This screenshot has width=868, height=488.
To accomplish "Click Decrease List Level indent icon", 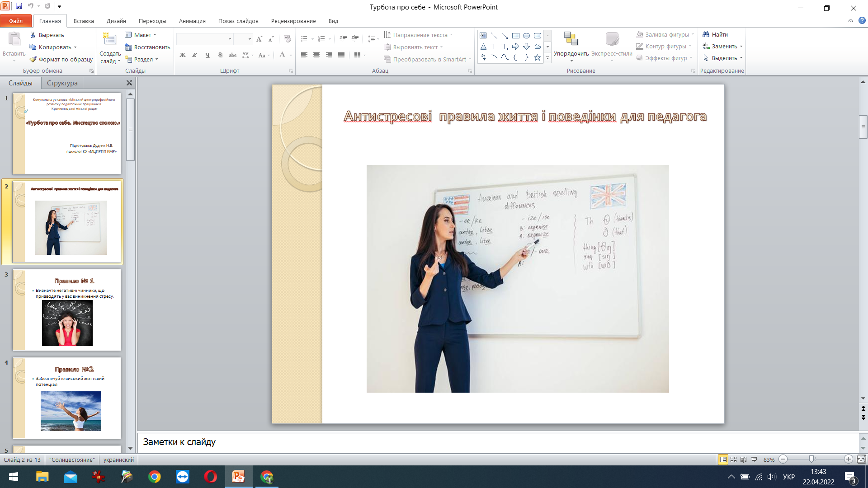I will (x=343, y=39).
